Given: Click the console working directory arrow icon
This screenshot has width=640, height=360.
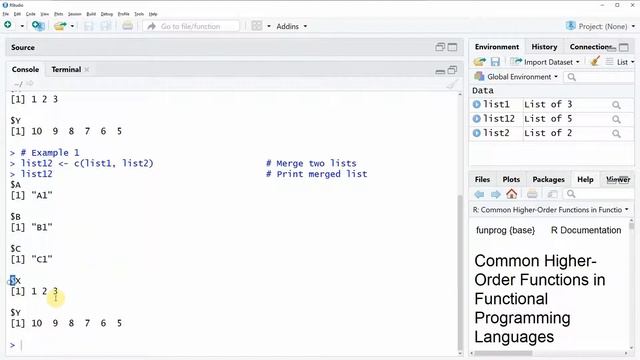Looking at the screenshot, I should pos(30,84).
